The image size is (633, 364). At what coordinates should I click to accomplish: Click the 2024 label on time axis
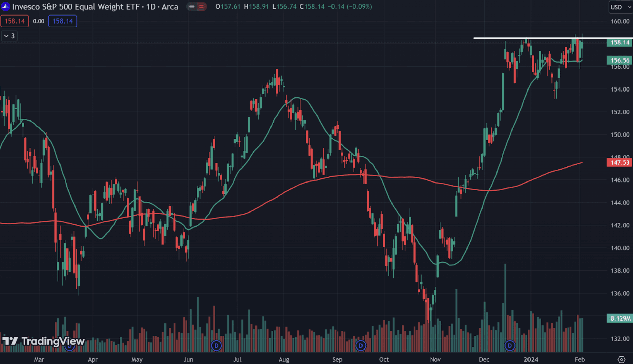531,359
